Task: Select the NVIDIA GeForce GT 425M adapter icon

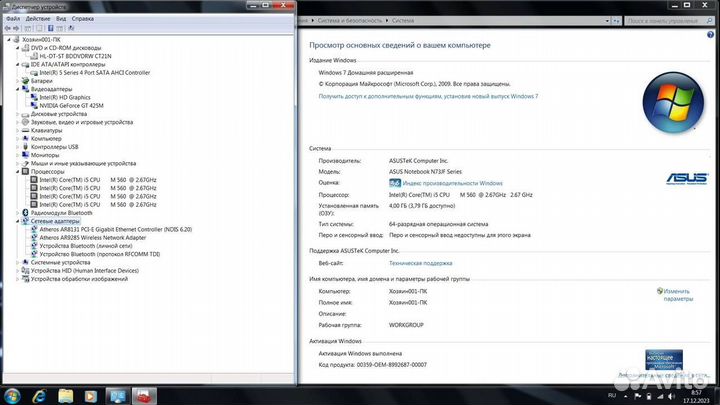Action: [x=34, y=106]
